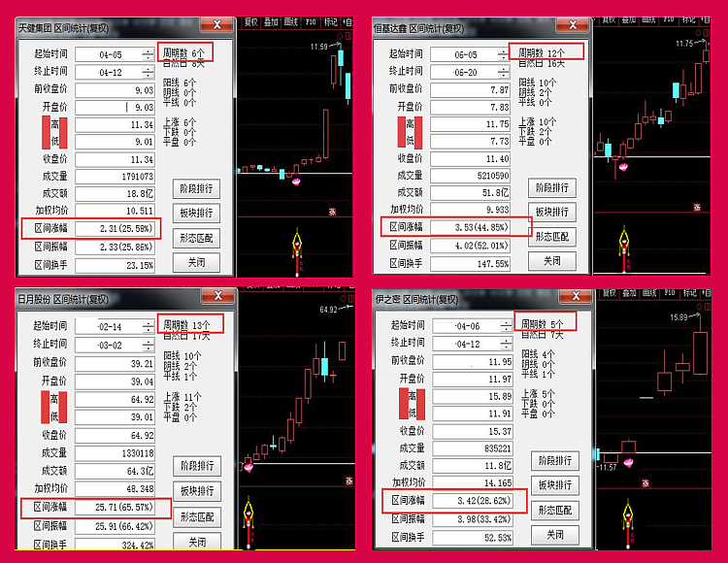Click 起始时间 date field in 日月股份 dialog
Viewport: 728px width, 563px height.
(x=109, y=327)
